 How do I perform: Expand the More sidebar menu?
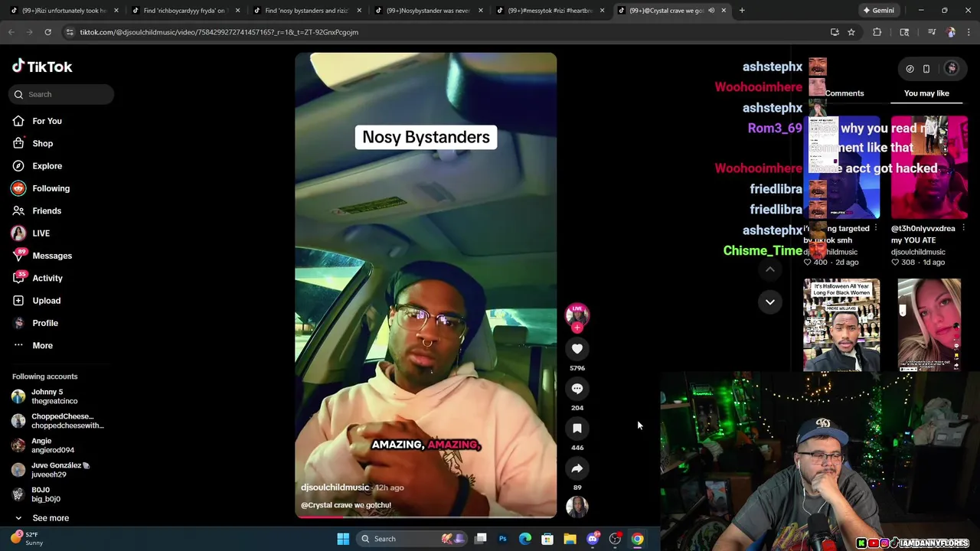(x=42, y=345)
